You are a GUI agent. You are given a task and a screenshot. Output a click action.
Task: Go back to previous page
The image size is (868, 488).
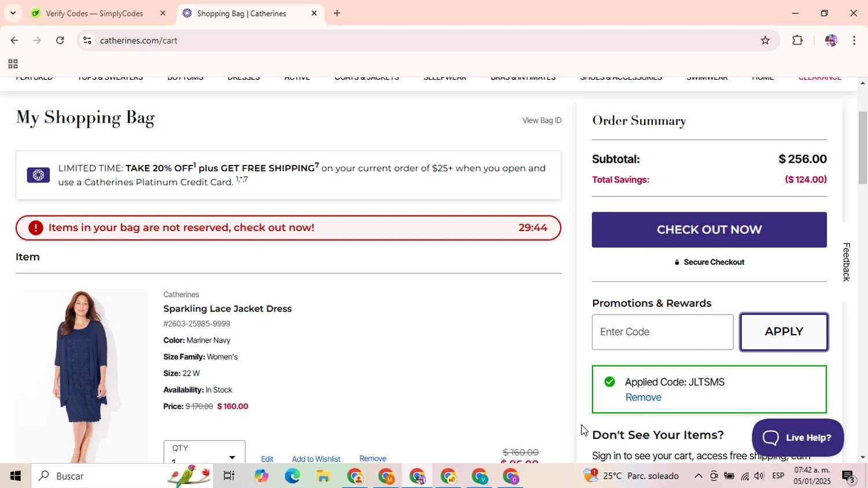click(x=14, y=41)
